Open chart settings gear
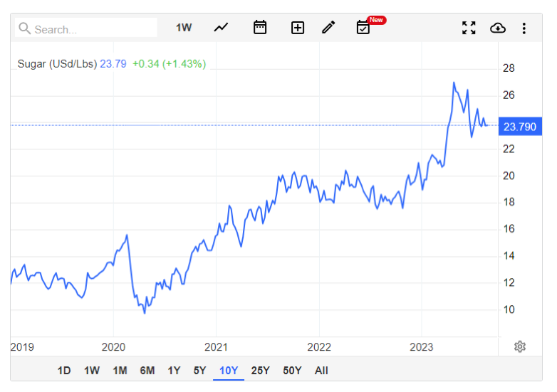 [x=520, y=346]
